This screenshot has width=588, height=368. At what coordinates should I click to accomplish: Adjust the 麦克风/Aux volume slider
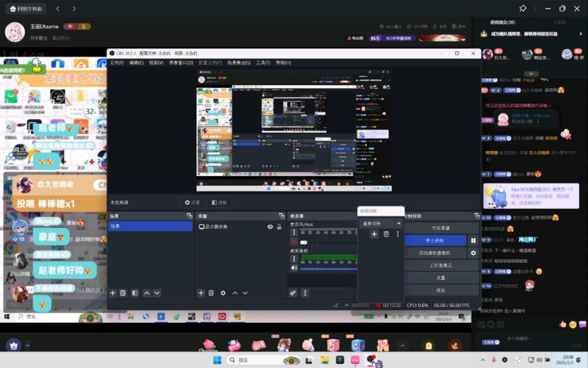(x=328, y=242)
